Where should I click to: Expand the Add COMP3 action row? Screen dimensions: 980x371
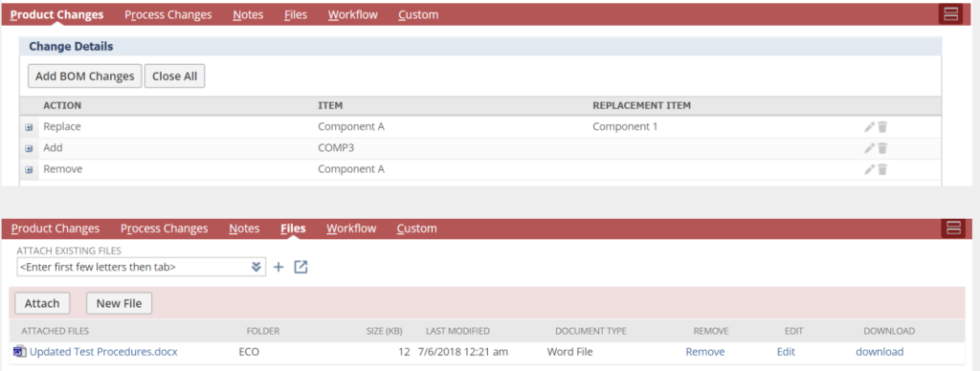click(28, 148)
